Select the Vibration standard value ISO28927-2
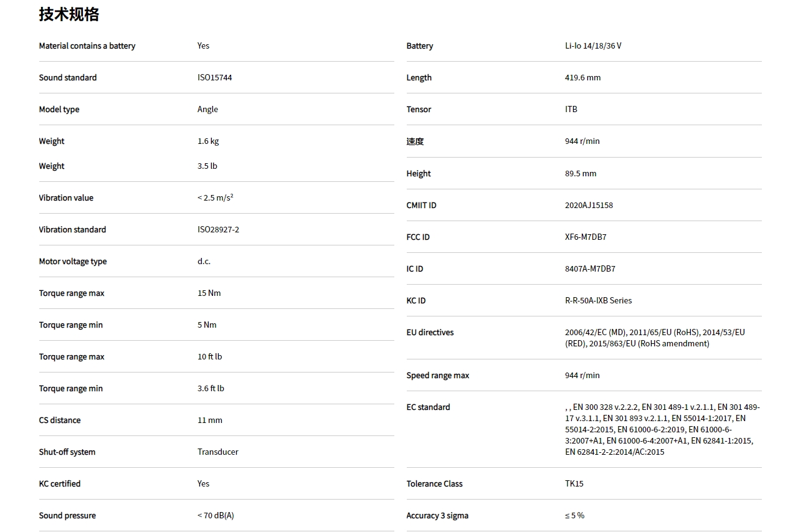This screenshot has height=532, width=793. coord(218,230)
